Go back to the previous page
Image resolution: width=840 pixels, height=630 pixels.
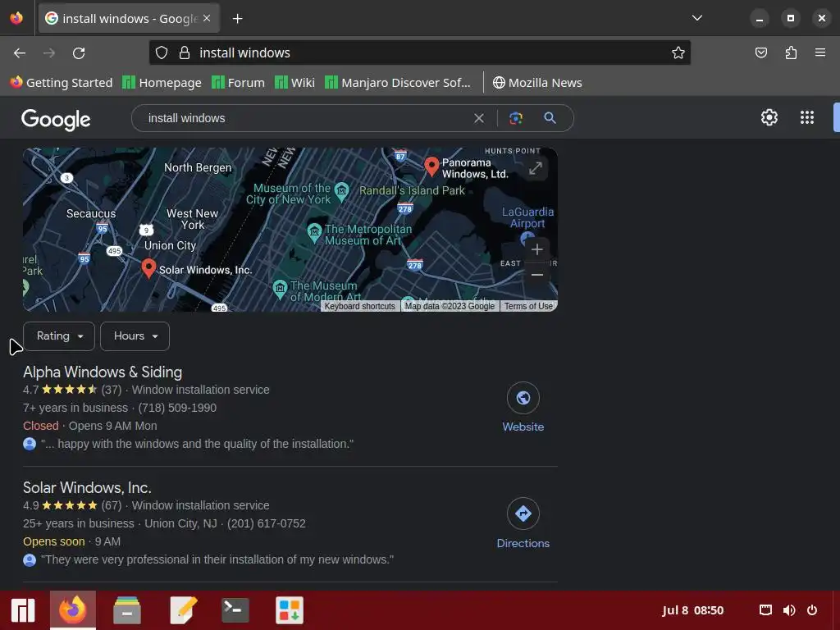[20, 52]
